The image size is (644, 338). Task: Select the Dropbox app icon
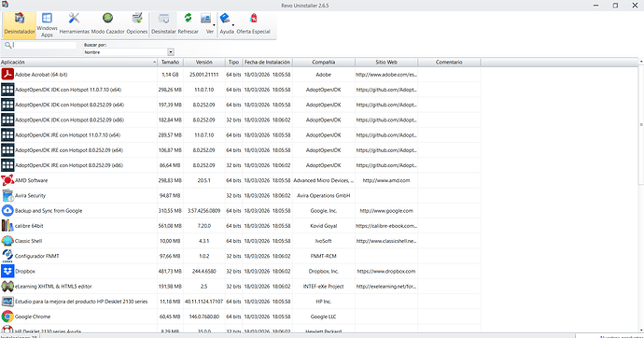(7, 271)
